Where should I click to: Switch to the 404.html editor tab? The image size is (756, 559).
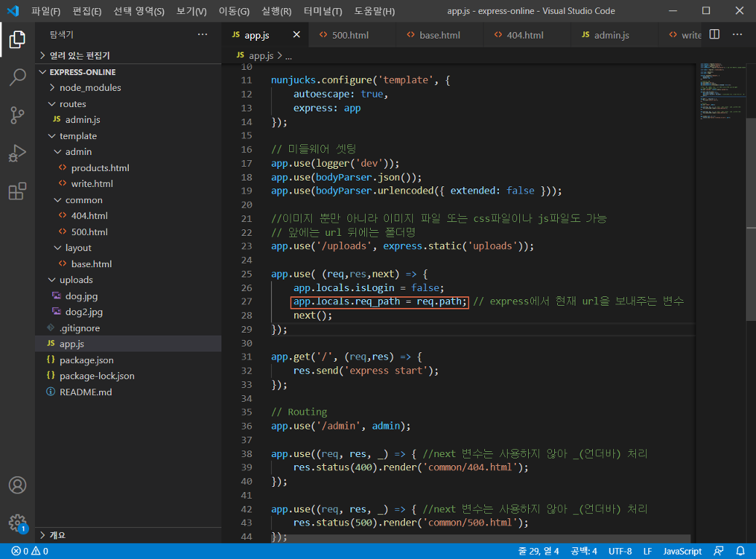(527, 35)
